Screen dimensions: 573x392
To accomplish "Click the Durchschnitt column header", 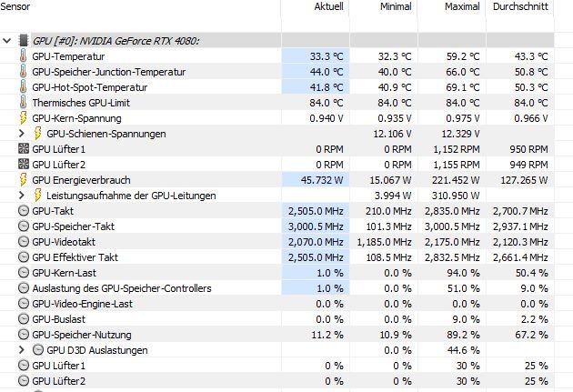I will pyautogui.click(x=520, y=6).
